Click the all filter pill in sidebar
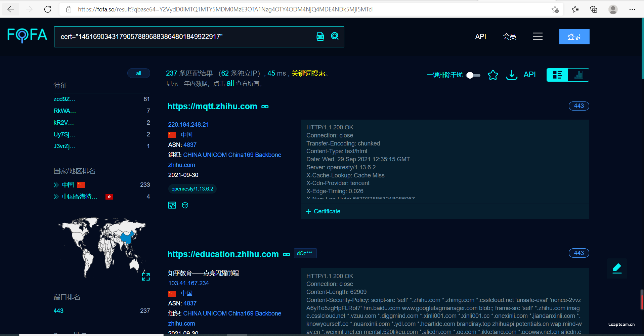Viewport: 644px width, 336px height. (x=139, y=73)
